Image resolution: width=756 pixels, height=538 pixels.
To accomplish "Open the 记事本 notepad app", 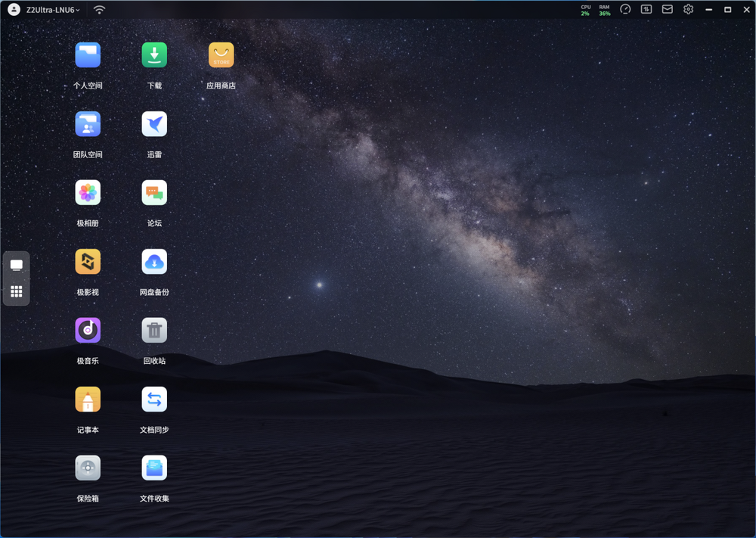I will 88,400.
